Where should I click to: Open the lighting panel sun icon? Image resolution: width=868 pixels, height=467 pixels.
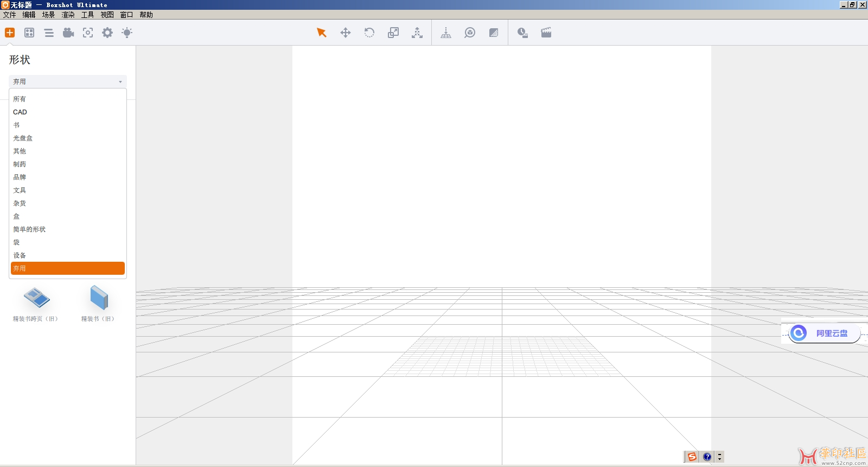coord(127,33)
